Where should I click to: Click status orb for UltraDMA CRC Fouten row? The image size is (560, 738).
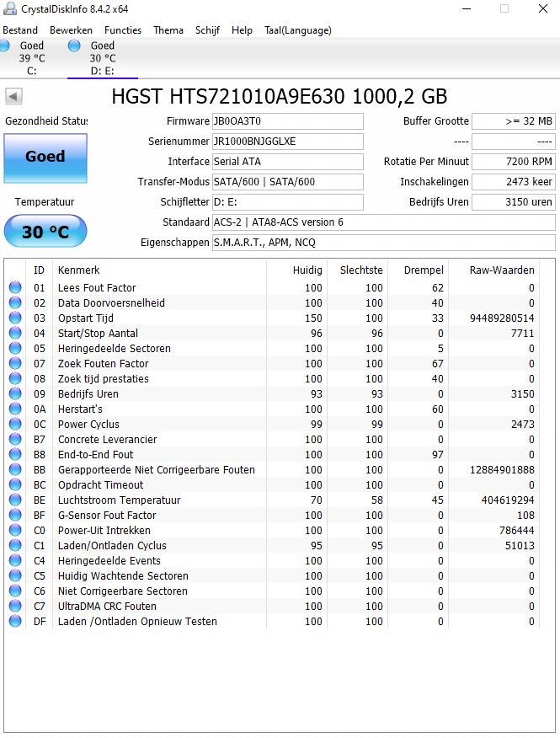(15, 606)
